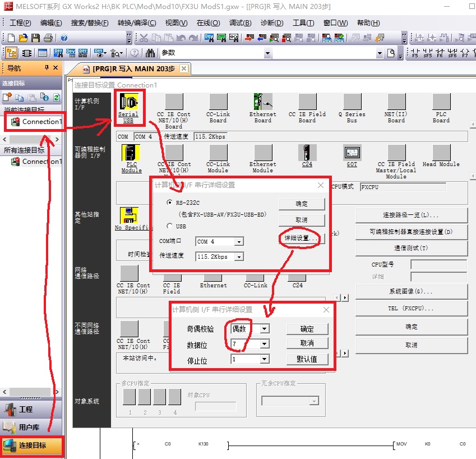The image size is (476, 459).
Task: Click the 详细设置 button
Action: pos(301,238)
